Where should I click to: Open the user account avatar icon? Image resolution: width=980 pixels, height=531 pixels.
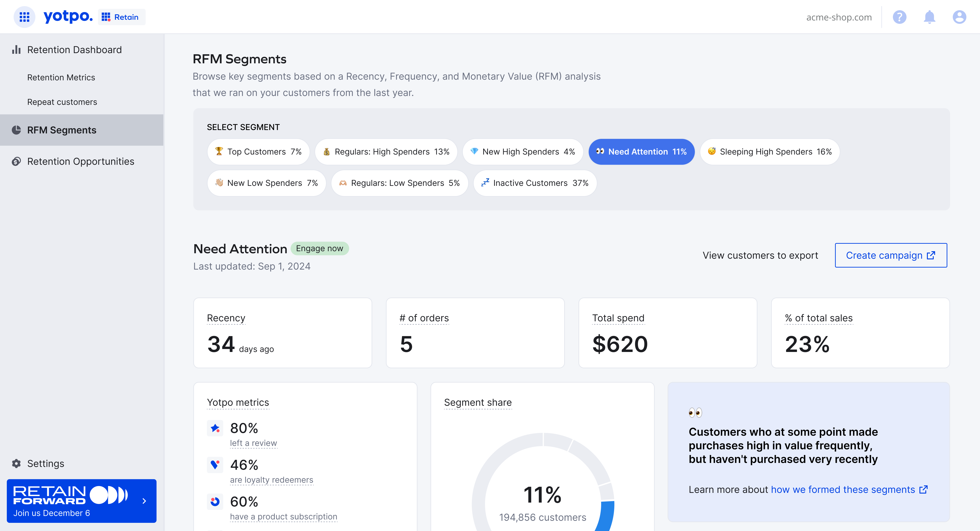(x=959, y=17)
